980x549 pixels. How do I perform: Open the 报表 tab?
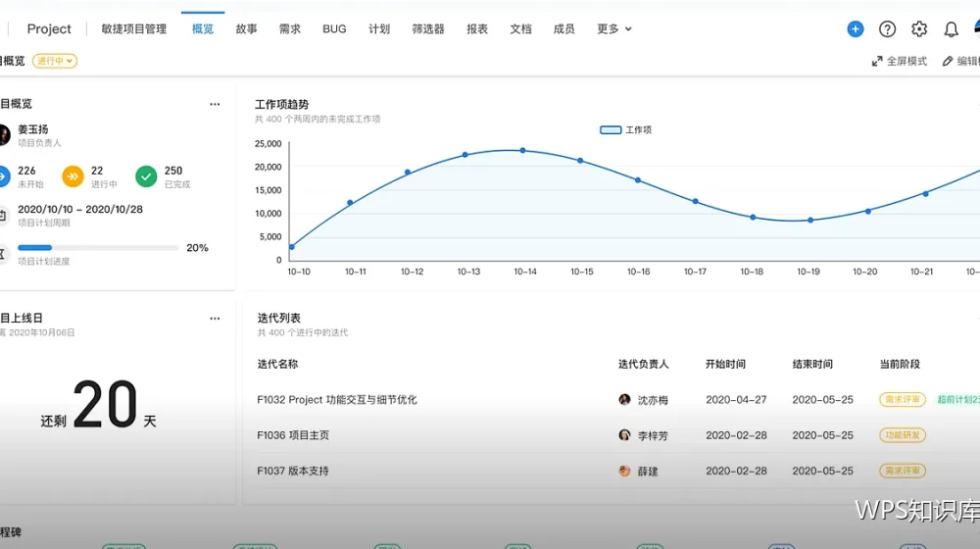tap(477, 28)
